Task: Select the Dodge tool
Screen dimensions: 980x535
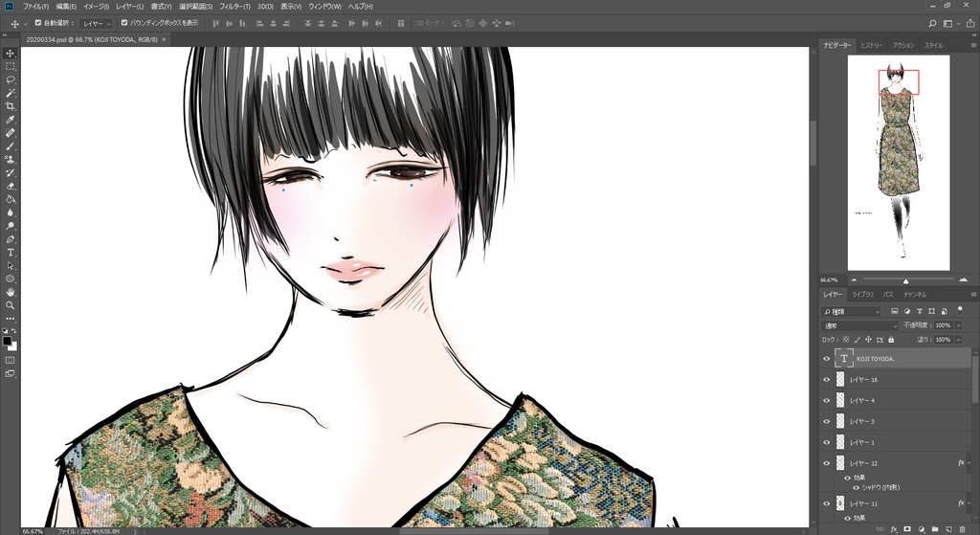Action: click(x=10, y=226)
